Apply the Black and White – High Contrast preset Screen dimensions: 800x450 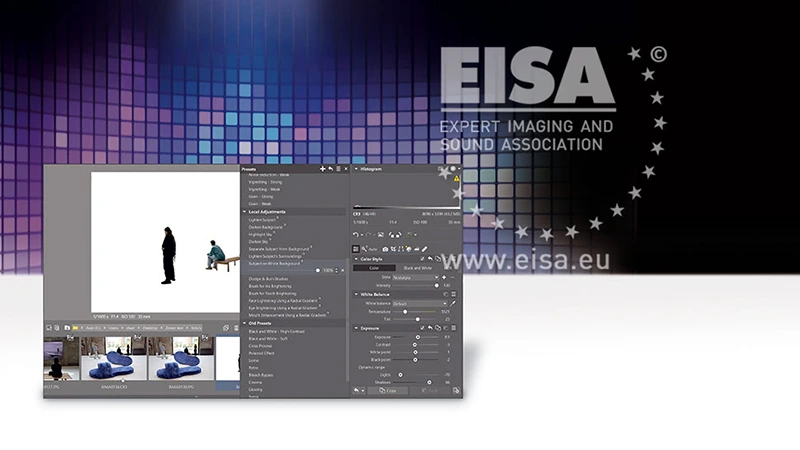[277, 332]
